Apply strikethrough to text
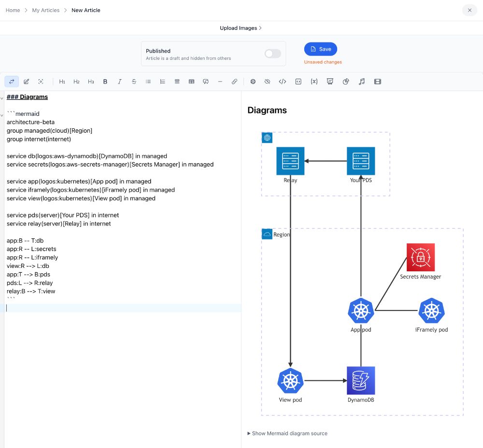This screenshot has width=483, height=448. [x=134, y=81]
